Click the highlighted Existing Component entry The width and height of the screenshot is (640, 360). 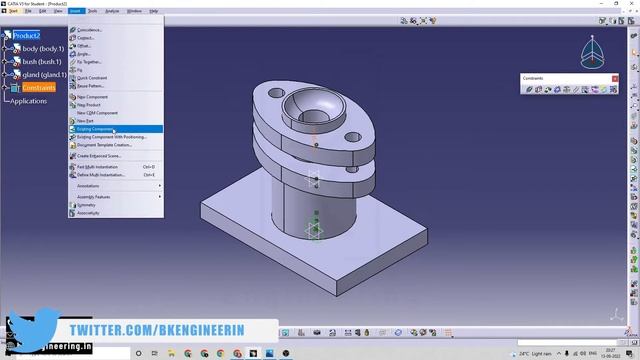(x=116, y=129)
